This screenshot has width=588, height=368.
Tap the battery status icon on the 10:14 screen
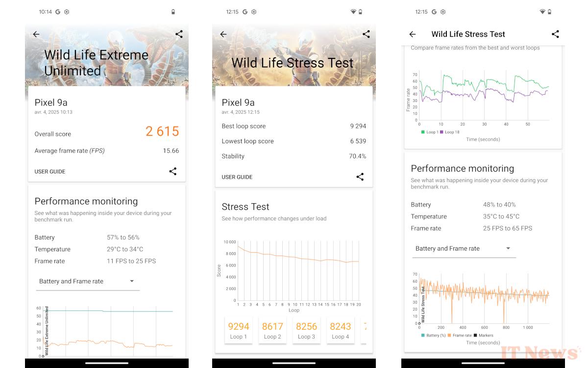[x=173, y=12]
